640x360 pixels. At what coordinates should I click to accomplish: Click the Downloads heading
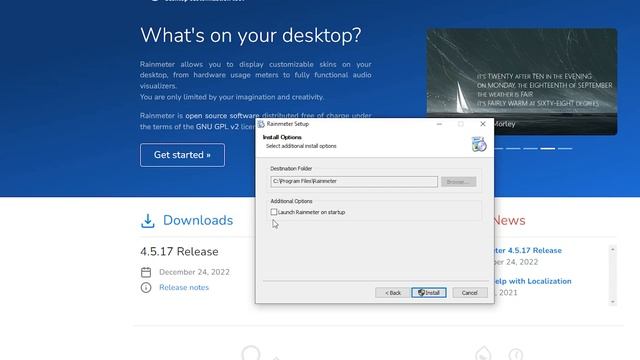click(198, 220)
